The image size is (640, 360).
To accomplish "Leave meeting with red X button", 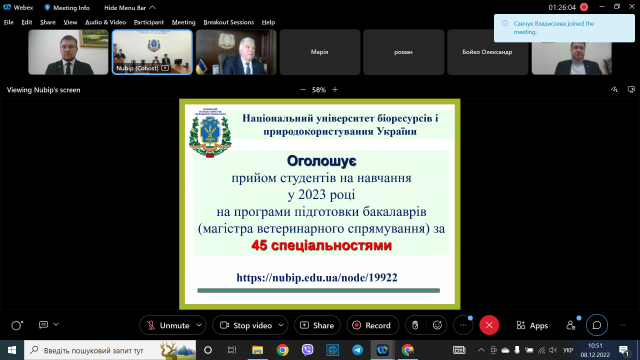I will click(x=489, y=325).
